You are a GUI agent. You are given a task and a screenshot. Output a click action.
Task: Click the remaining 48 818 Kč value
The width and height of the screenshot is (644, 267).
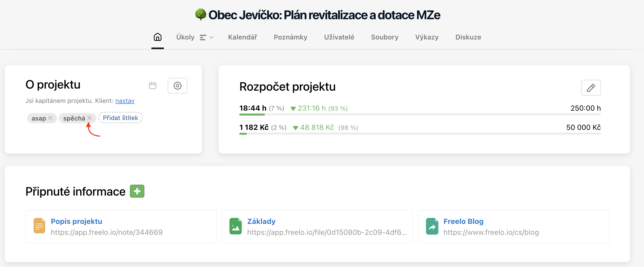(317, 127)
